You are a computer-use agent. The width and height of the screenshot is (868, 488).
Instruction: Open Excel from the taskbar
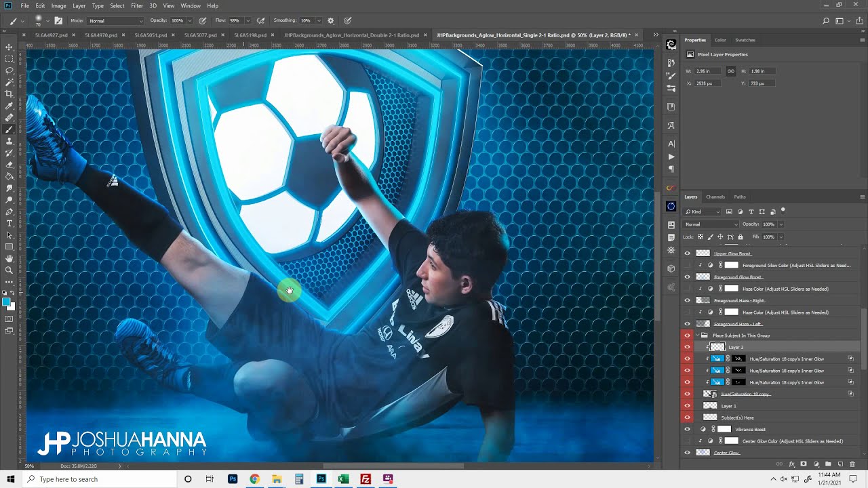click(x=343, y=479)
